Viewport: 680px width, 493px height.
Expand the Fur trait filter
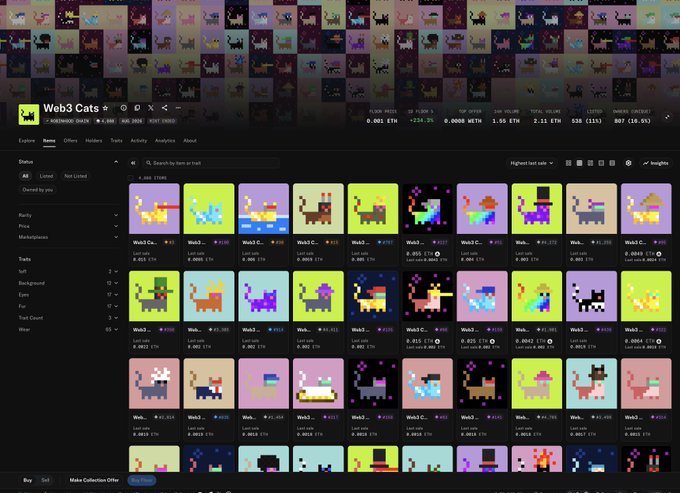[x=68, y=306]
